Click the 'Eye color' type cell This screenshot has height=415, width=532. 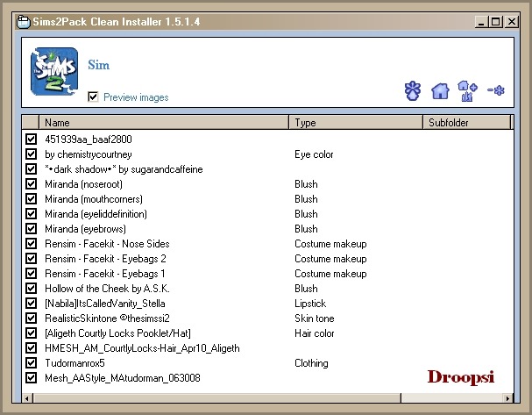coord(314,154)
